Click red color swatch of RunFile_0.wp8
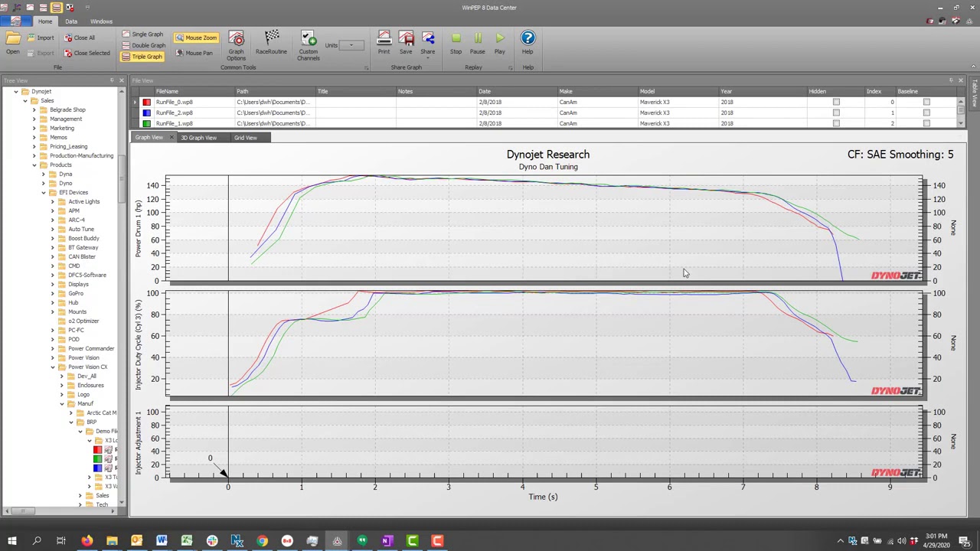980x551 pixels. 146,102
